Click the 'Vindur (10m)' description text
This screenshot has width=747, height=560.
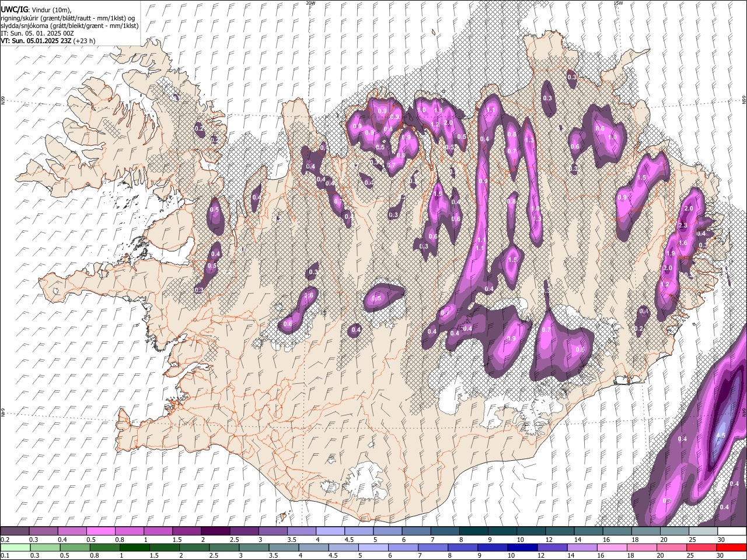click(x=50, y=9)
